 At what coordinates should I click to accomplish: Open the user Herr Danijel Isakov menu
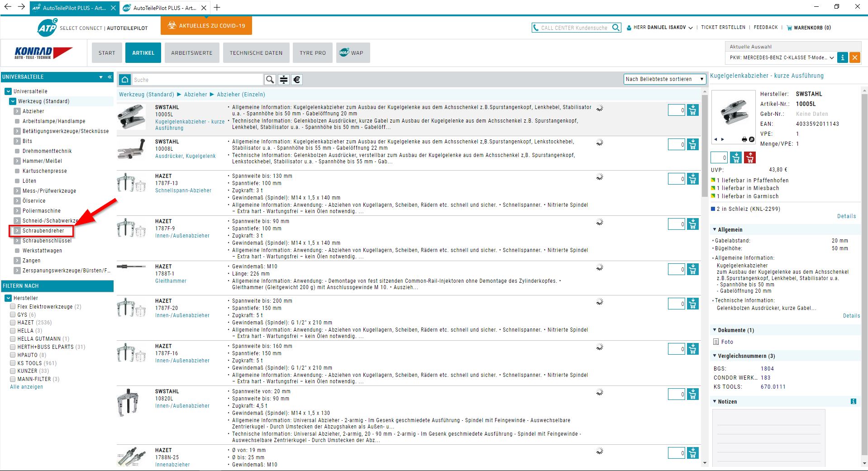click(660, 28)
